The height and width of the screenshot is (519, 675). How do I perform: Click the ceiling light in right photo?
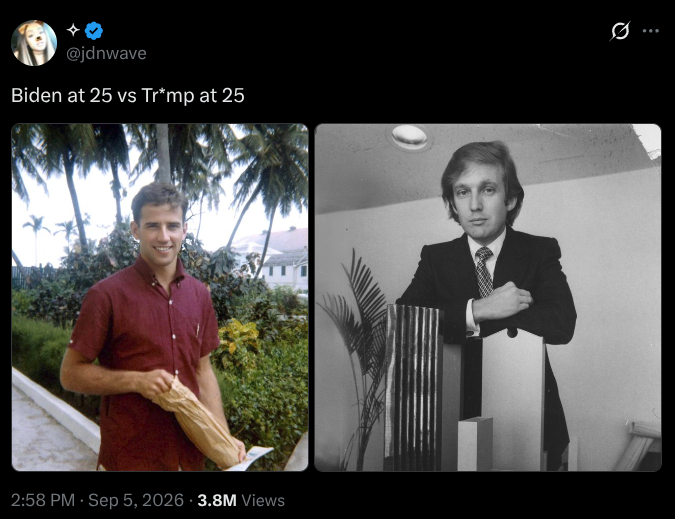pos(409,136)
